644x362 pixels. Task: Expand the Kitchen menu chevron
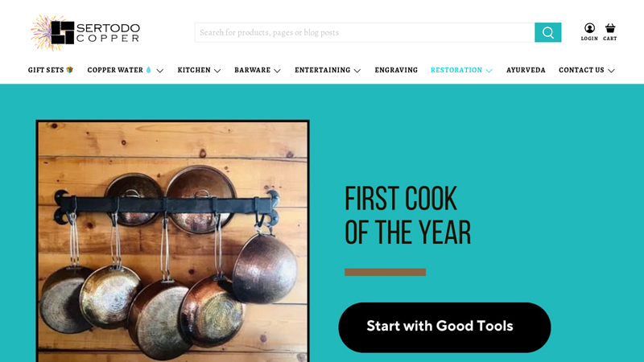coord(217,71)
